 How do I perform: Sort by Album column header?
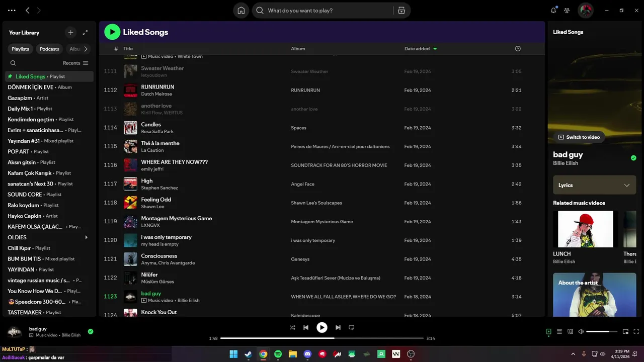[298, 49]
